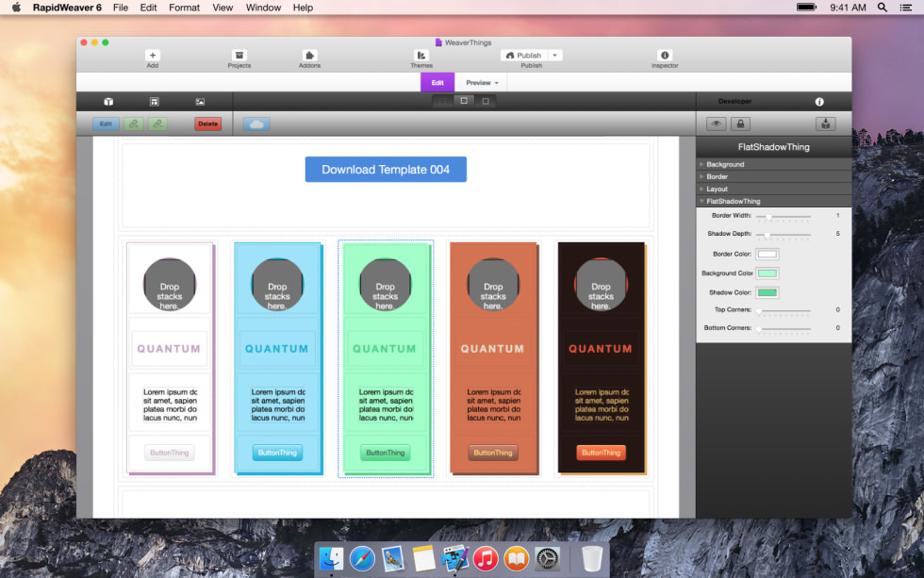Open the Border Color swatch
Image resolution: width=924 pixels, height=578 pixels.
[x=767, y=254]
